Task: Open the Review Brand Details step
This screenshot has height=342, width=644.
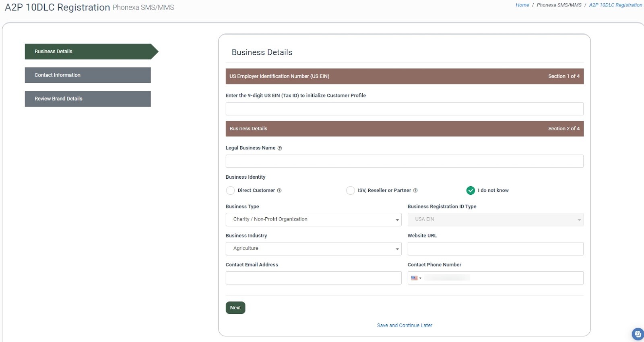Action: tap(88, 99)
